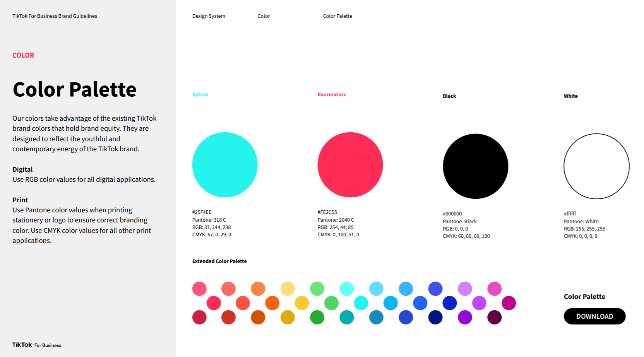Pick the deep magenta extended palette swatch
This screenshot has width=644, height=357.
pyautogui.click(x=509, y=303)
